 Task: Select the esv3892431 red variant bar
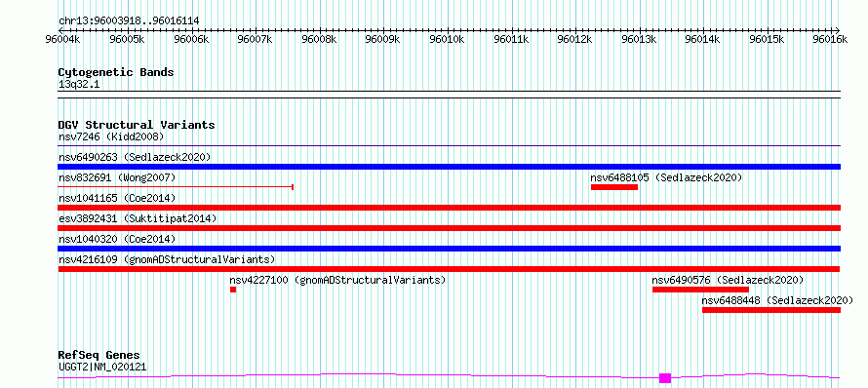coord(450,228)
